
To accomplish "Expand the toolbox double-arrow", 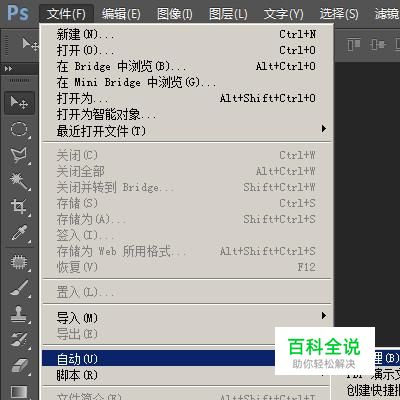I will pyautogui.click(x=8, y=69).
